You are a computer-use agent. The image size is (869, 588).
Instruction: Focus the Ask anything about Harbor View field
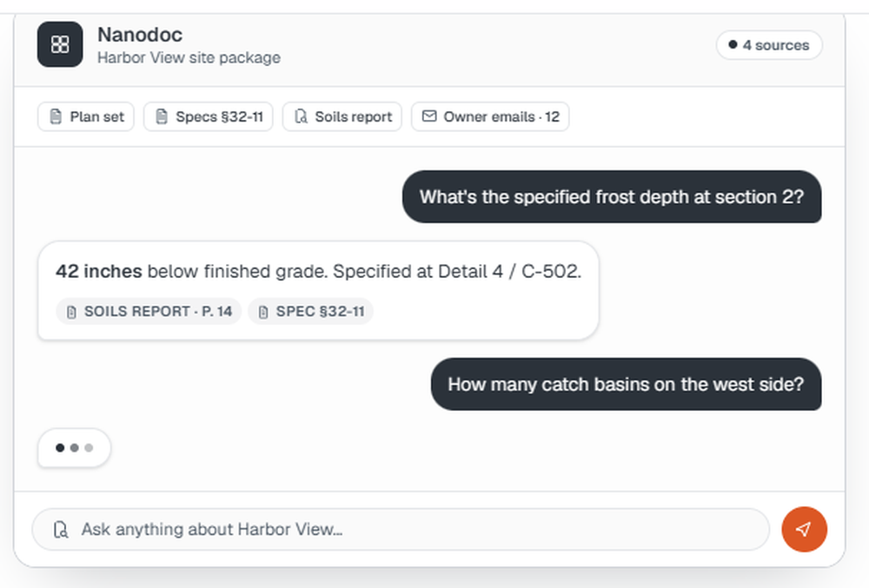pos(401,529)
